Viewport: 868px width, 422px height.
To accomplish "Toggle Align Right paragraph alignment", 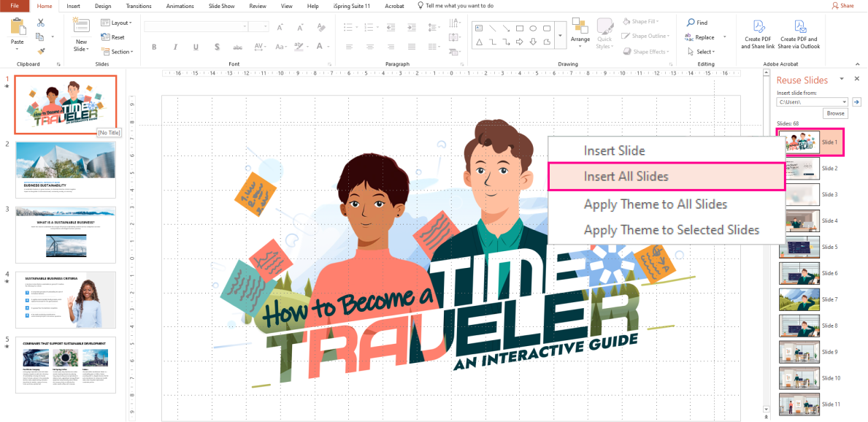I will pos(391,47).
